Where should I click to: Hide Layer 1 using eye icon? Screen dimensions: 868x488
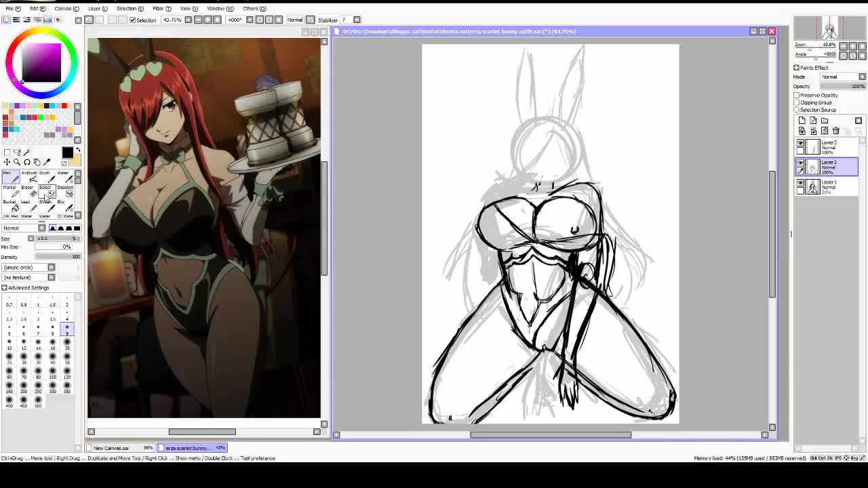point(801,183)
